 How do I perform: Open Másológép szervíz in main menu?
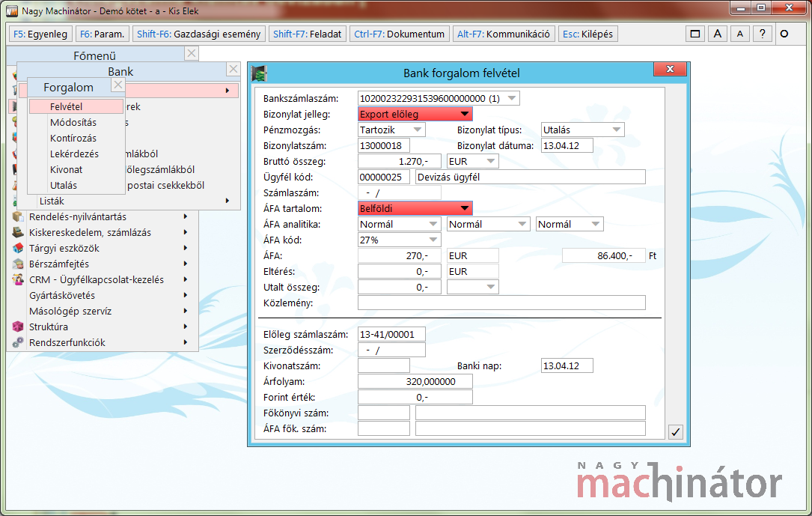pyautogui.click(x=103, y=311)
